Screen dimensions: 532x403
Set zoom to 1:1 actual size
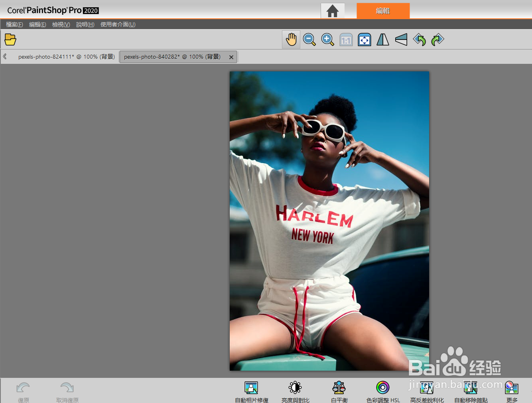(346, 40)
